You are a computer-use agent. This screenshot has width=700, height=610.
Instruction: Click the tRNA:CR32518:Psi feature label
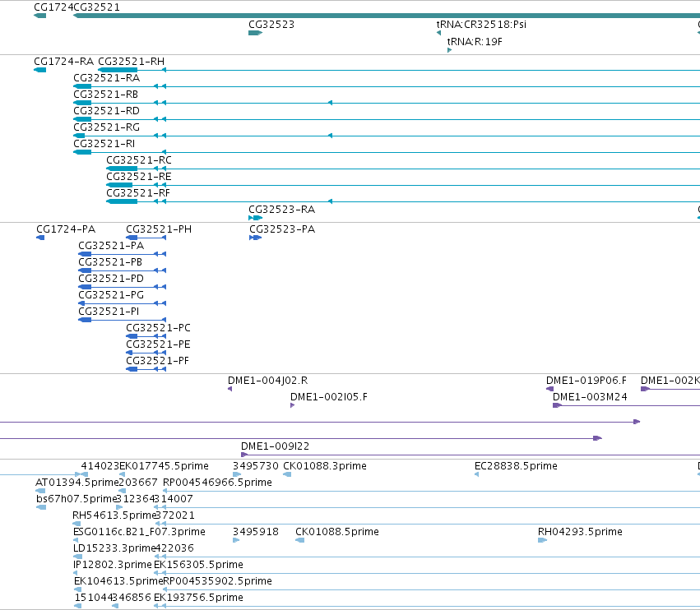pyautogui.click(x=481, y=25)
